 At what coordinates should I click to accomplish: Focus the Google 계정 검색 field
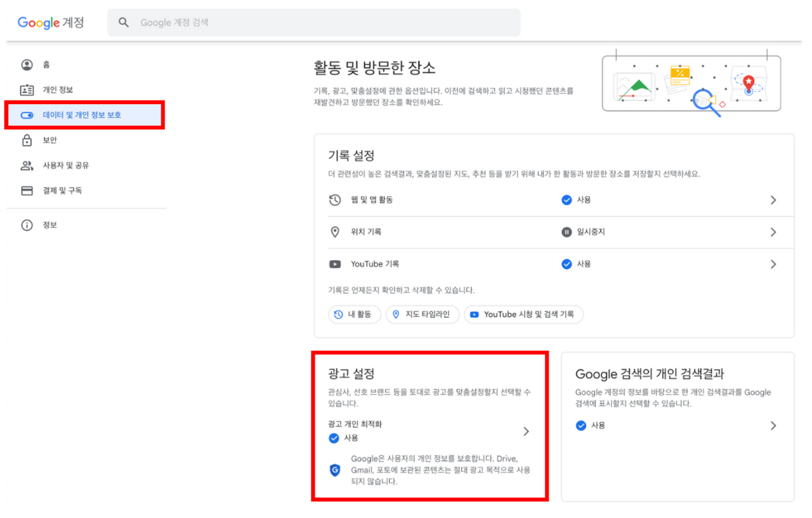point(314,23)
